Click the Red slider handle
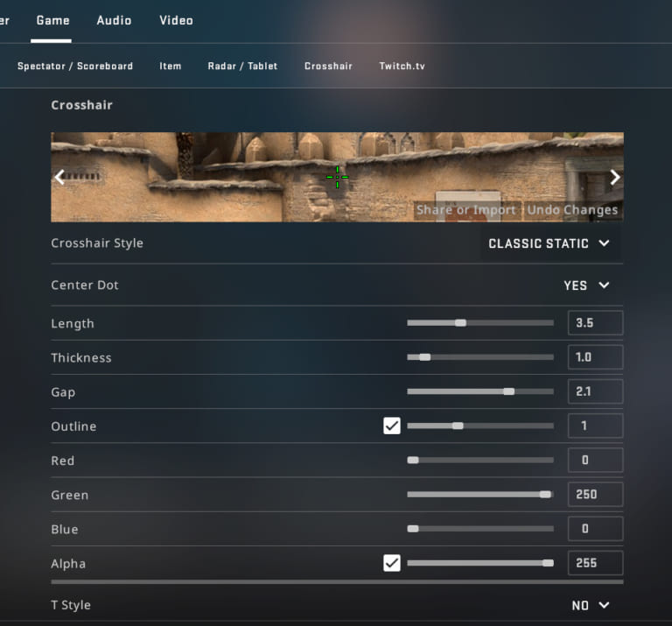 pos(413,460)
